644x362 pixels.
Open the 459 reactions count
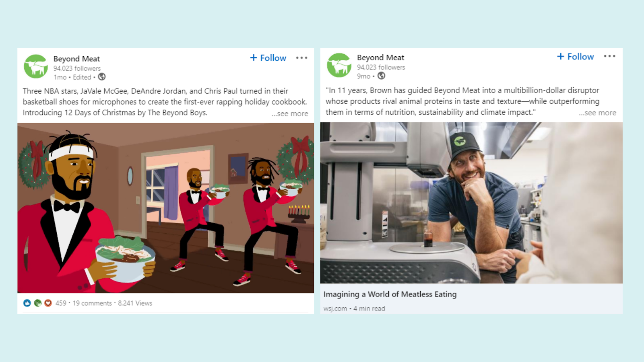coord(61,303)
